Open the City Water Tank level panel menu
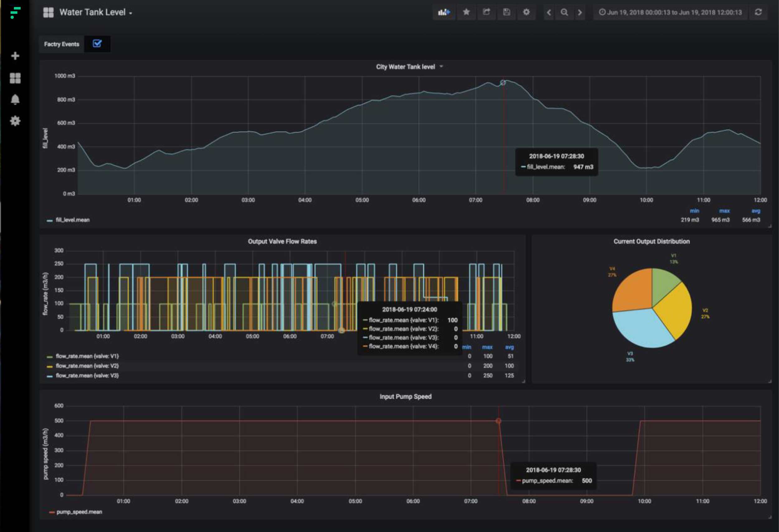The image size is (779, 532). (409, 67)
